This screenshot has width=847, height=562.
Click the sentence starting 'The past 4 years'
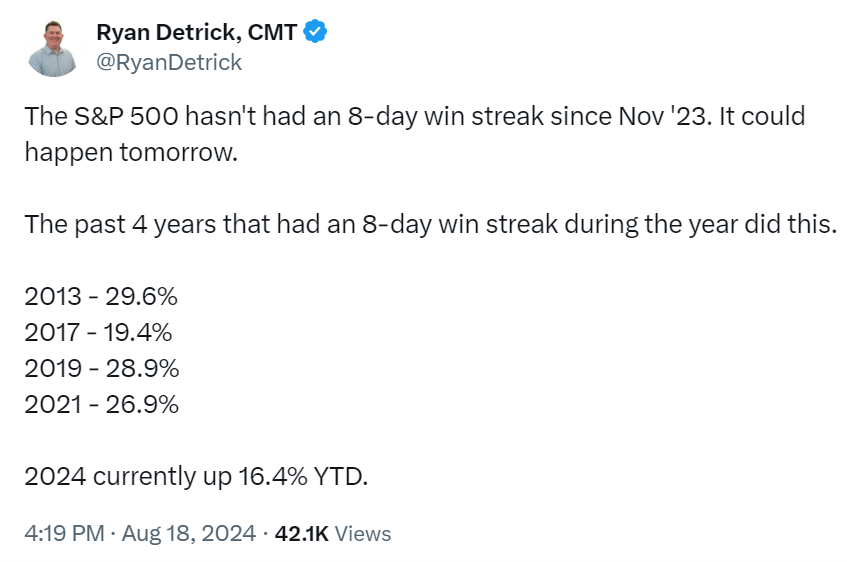click(430, 225)
